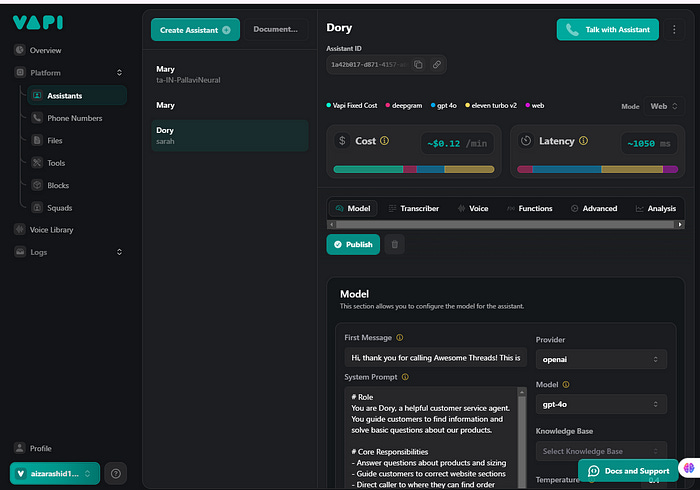Click the First Message input field

[435, 357]
